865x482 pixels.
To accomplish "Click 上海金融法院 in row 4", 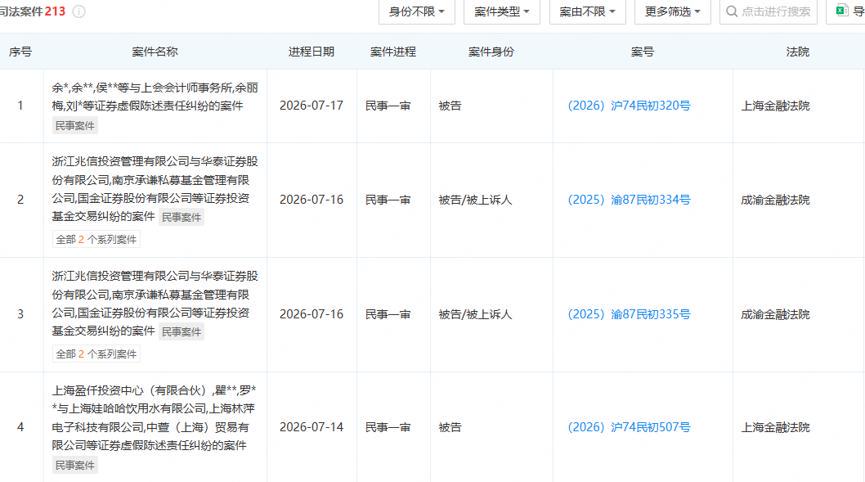I will point(775,427).
